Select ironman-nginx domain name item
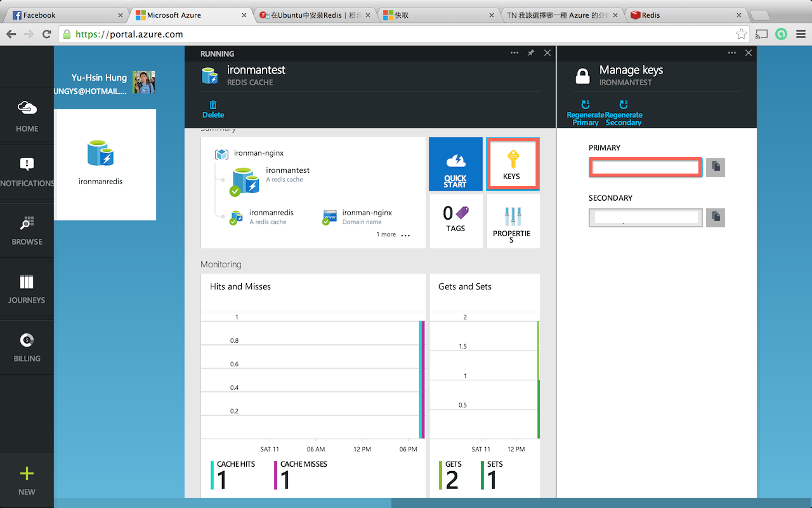The height and width of the screenshot is (508, 812). click(x=358, y=217)
